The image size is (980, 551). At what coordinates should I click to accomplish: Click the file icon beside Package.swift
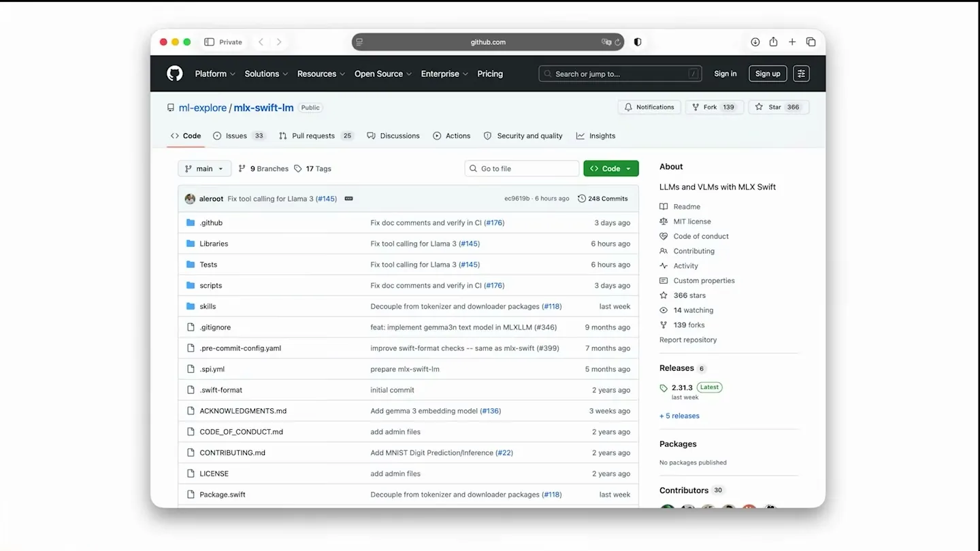click(x=191, y=495)
